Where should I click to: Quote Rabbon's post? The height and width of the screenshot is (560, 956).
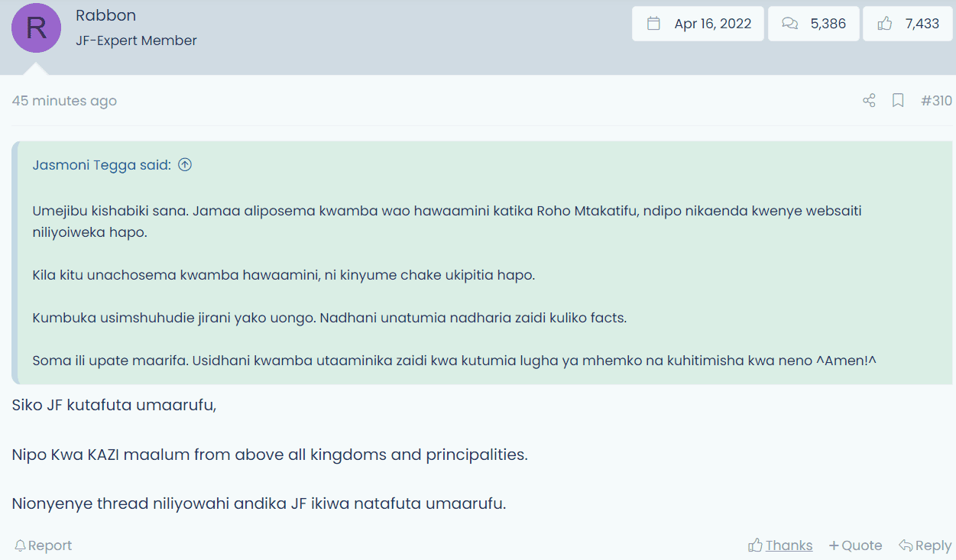(855, 545)
